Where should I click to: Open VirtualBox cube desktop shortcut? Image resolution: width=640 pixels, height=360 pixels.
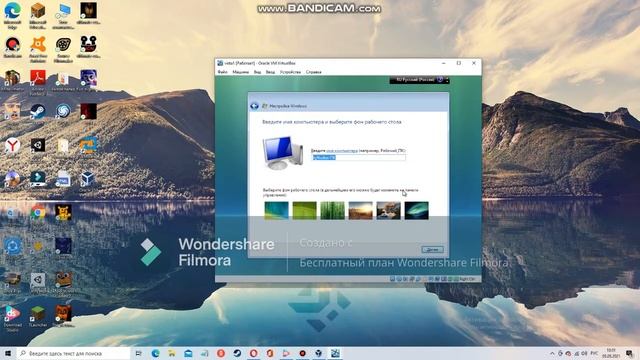87,179
